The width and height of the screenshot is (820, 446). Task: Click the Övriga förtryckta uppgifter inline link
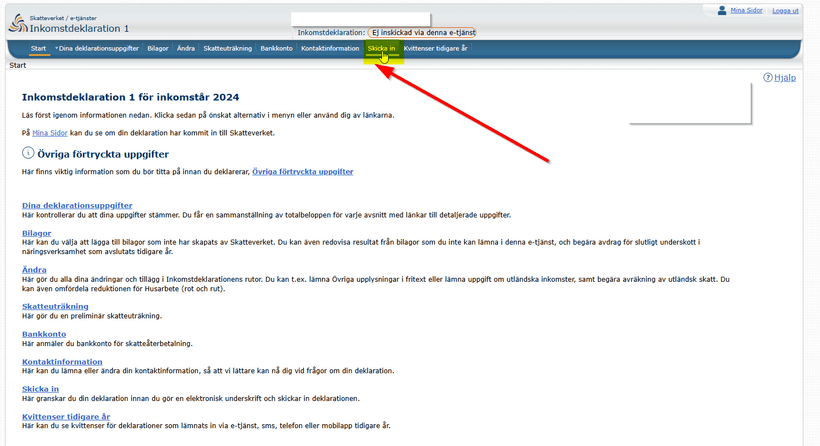tap(302, 172)
